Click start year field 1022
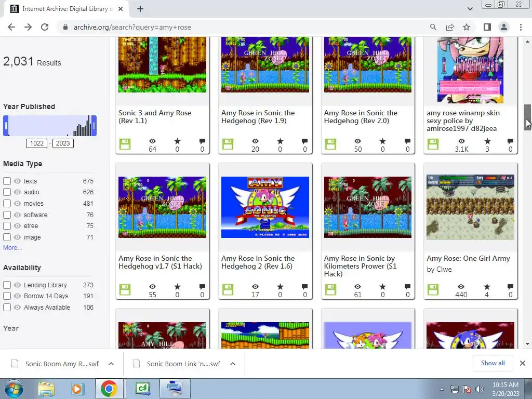Screen dimensions: 532x399 (x=37, y=143)
